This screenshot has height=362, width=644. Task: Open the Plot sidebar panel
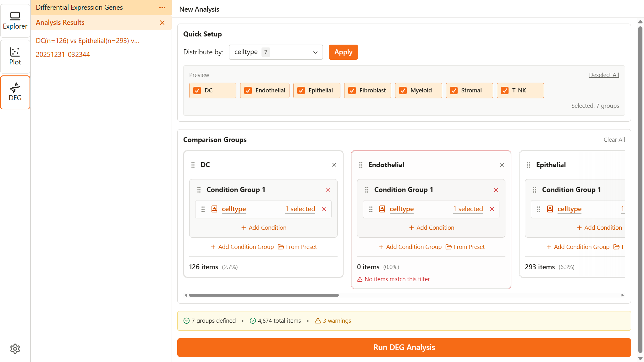point(15,57)
